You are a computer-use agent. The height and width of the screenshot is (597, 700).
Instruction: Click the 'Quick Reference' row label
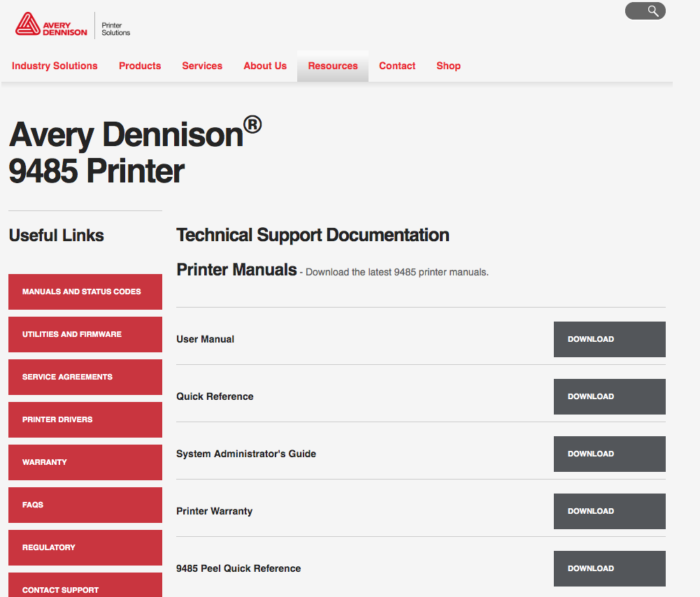tap(215, 396)
